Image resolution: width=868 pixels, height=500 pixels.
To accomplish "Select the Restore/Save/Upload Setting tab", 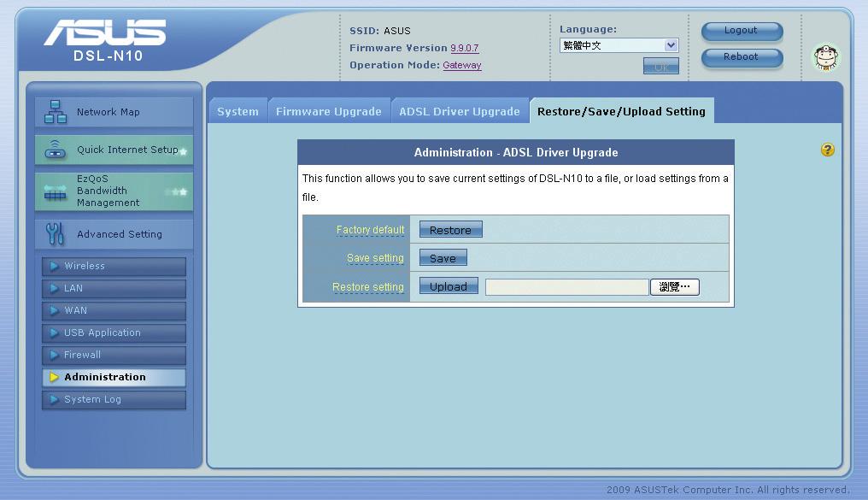I will (x=622, y=111).
